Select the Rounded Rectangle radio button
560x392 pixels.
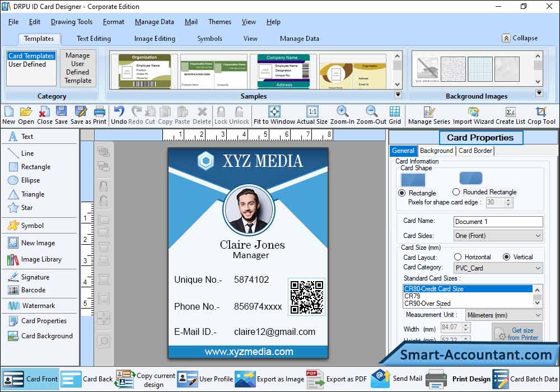point(456,192)
